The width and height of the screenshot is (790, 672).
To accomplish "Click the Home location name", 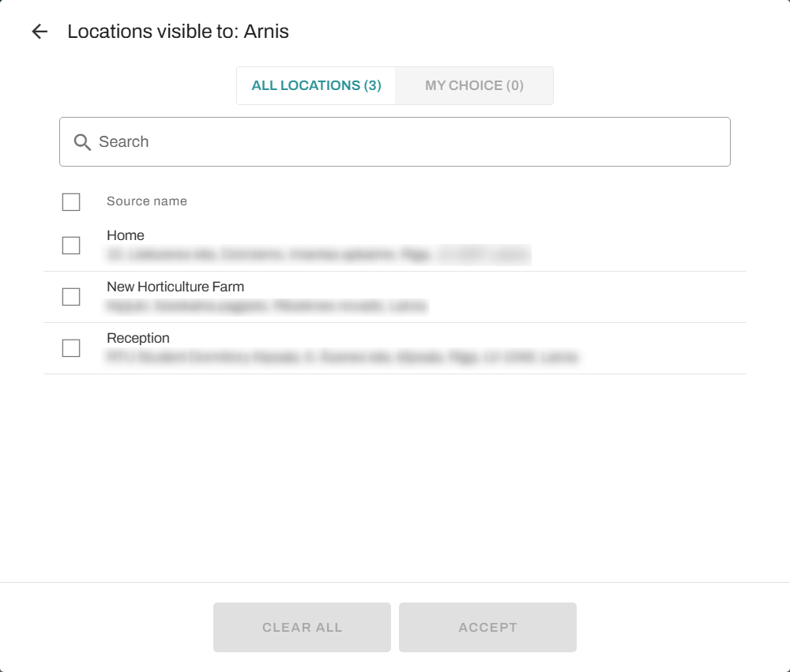I will point(126,235).
